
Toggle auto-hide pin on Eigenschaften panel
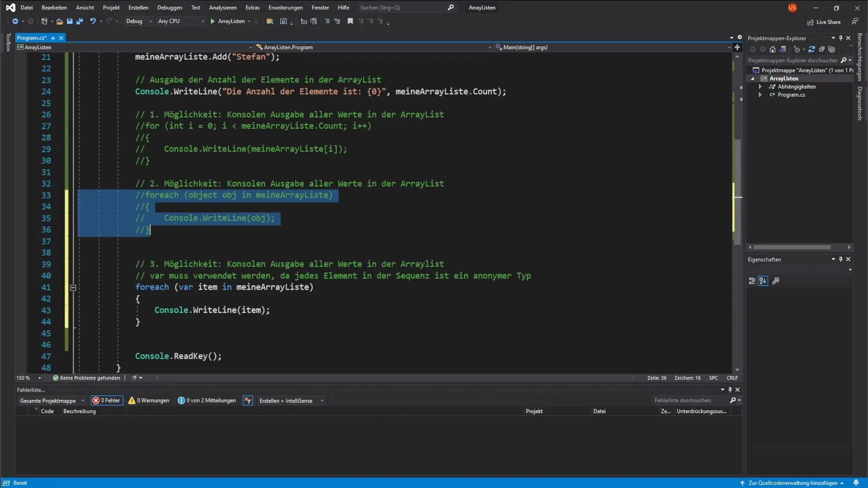[841, 259]
